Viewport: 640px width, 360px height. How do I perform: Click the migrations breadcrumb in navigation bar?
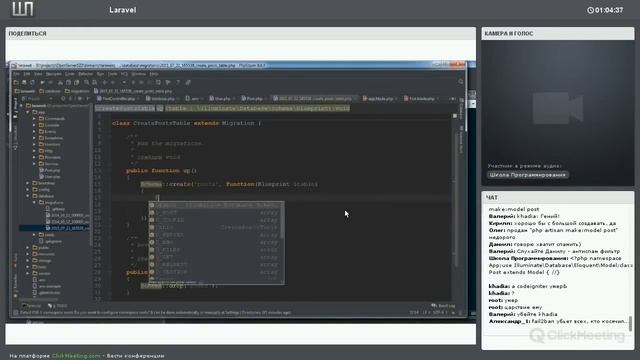click(77, 91)
